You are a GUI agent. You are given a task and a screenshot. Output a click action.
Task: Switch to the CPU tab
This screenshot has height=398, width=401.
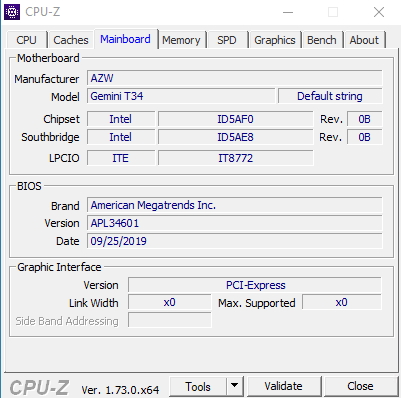pyautogui.click(x=26, y=40)
